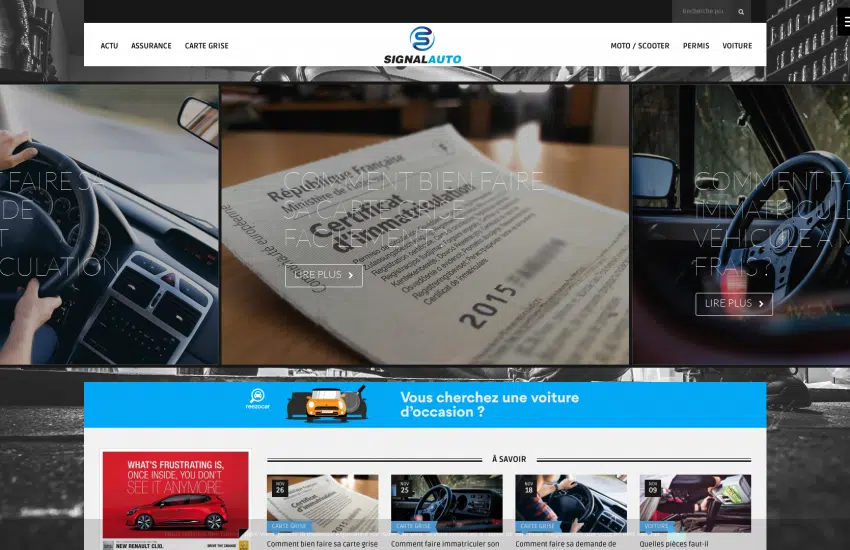Screen dimensions: 850x550
Task: Navigate to the VOITURE section
Action: tap(737, 46)
